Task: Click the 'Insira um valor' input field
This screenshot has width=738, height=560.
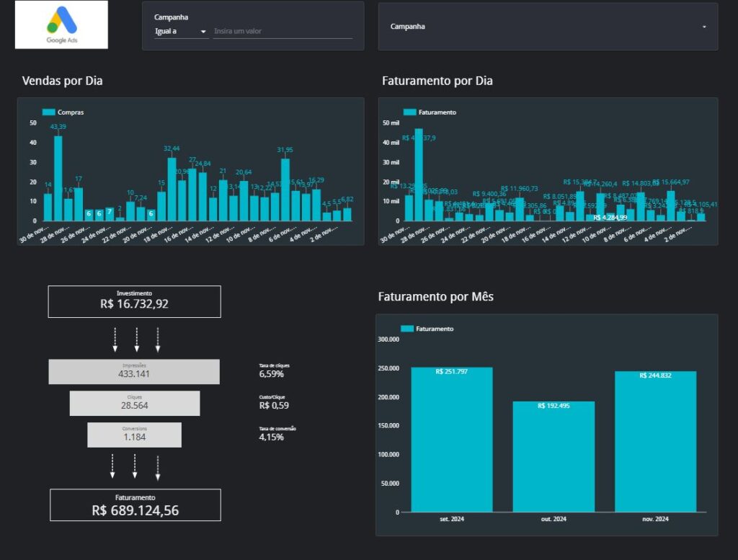Action: 283,32
